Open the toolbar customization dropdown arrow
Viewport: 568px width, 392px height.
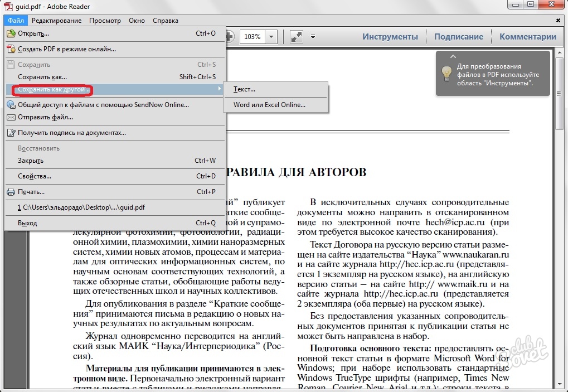(x=313, y=37)
